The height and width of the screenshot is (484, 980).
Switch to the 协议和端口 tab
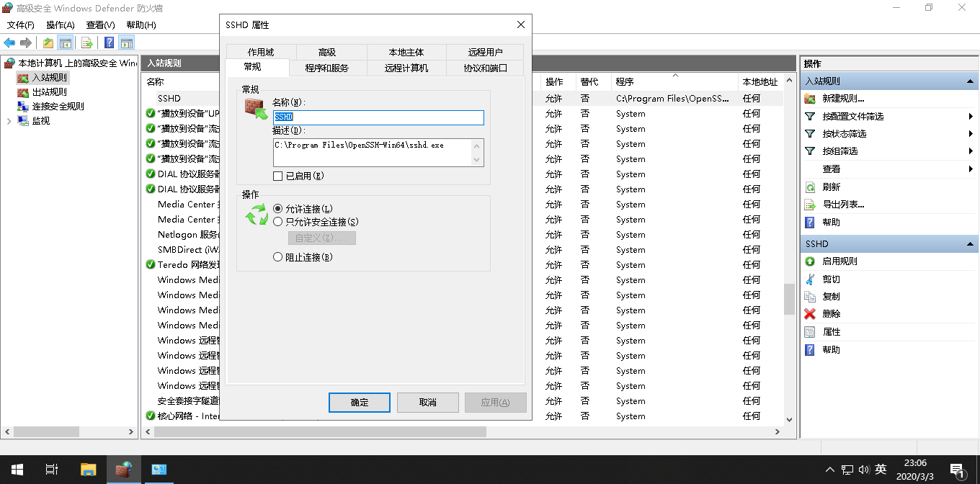click(485, 68)
